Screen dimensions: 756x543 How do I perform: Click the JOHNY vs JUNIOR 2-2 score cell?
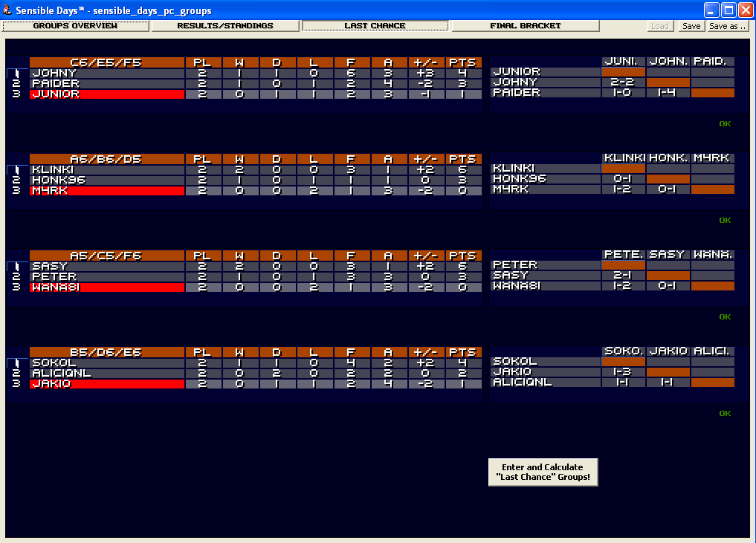click(x=624, y=82)
